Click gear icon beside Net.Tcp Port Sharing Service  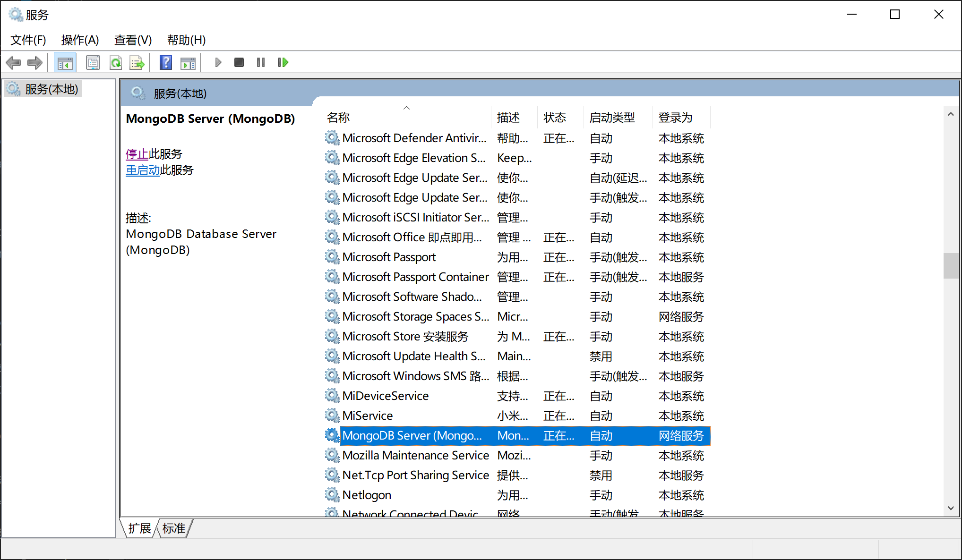332,475
